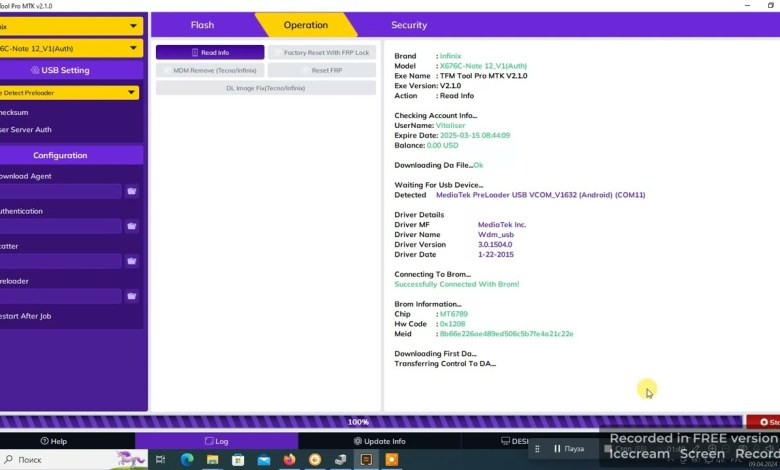780x470 pixels.
Task: Click the 'Transferring Control To DA...' line
Action: 445,364
